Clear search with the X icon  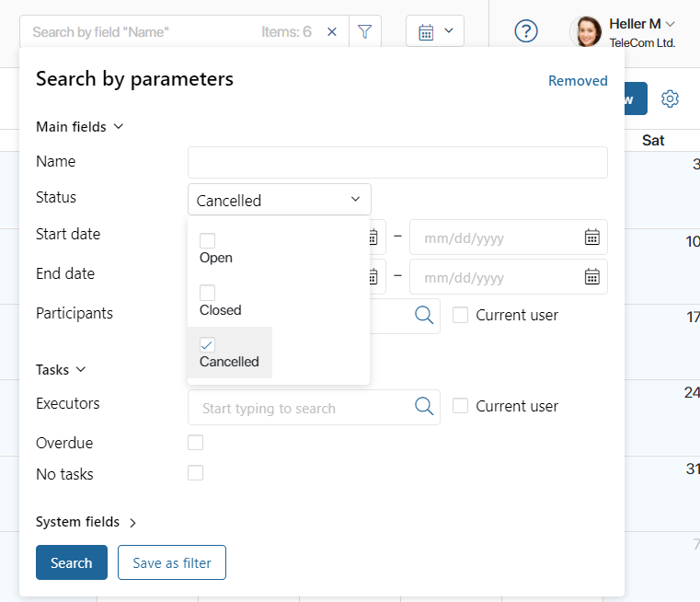(x=332, y=31)
